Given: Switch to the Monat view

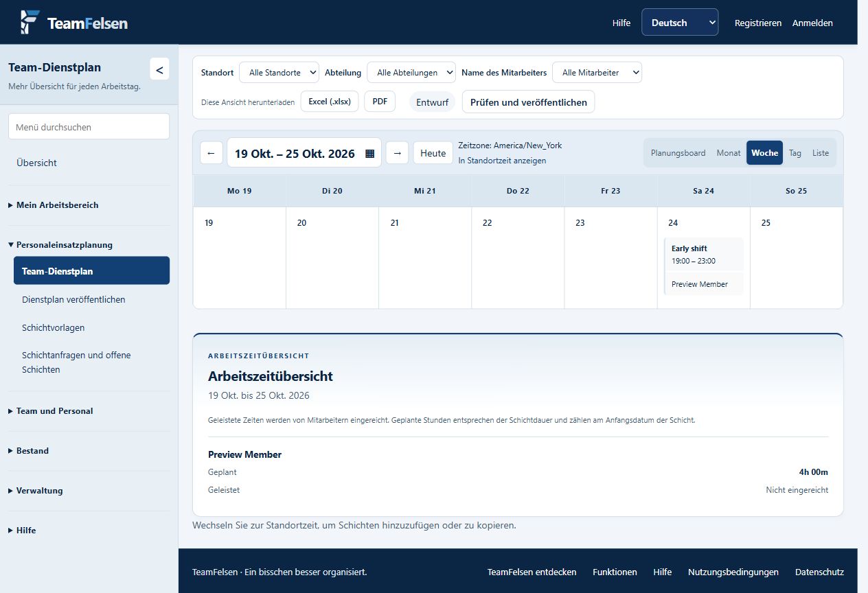Looking at the screenshot, I should pyautogui.click(x=729, y=153).
